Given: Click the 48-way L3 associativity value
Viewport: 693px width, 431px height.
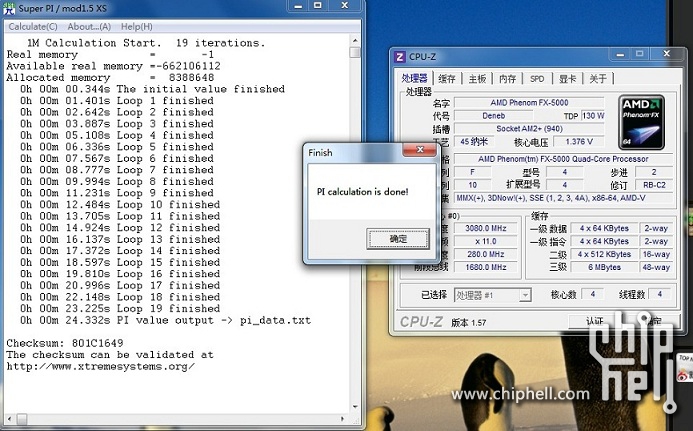Looking at the screenshot, I should click(656, 267).
